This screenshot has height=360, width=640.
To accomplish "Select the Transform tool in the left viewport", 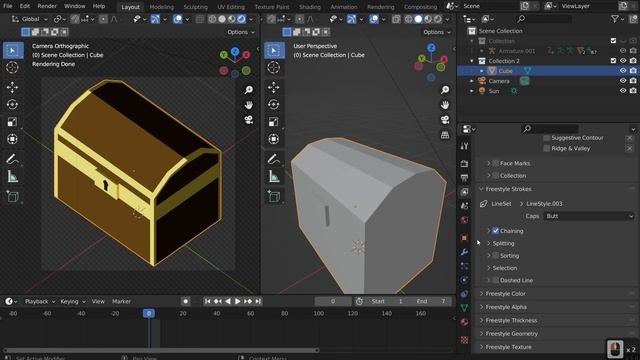I will [x=12, y=139].
